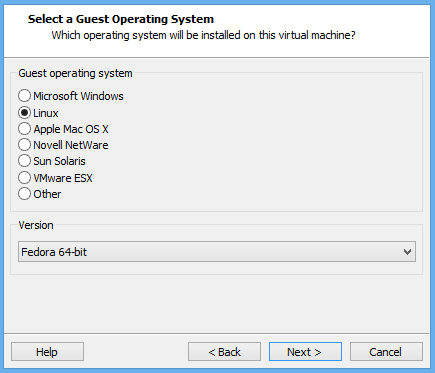The width and height of the screenshot is (435, 373).
Task: Open the Version dropdown showing Fedora 64-bit
Action: [217, 252]
